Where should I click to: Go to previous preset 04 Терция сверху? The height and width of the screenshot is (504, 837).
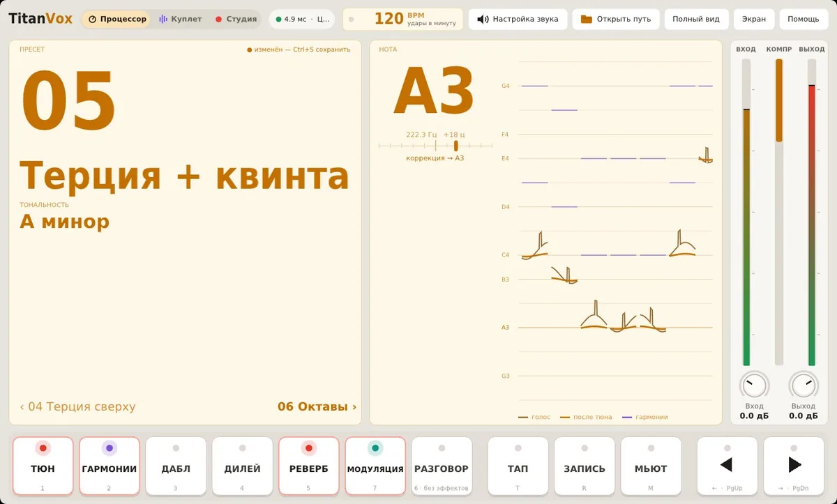[77, 406]
